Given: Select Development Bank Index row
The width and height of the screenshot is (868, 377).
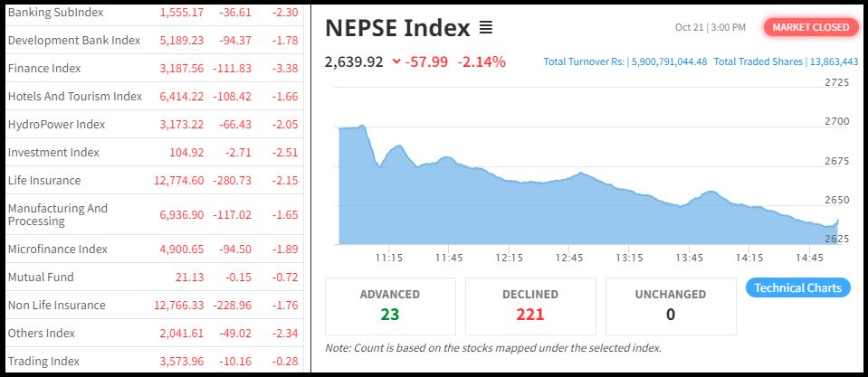Looking at the screenshot, I should coord(73,41).
